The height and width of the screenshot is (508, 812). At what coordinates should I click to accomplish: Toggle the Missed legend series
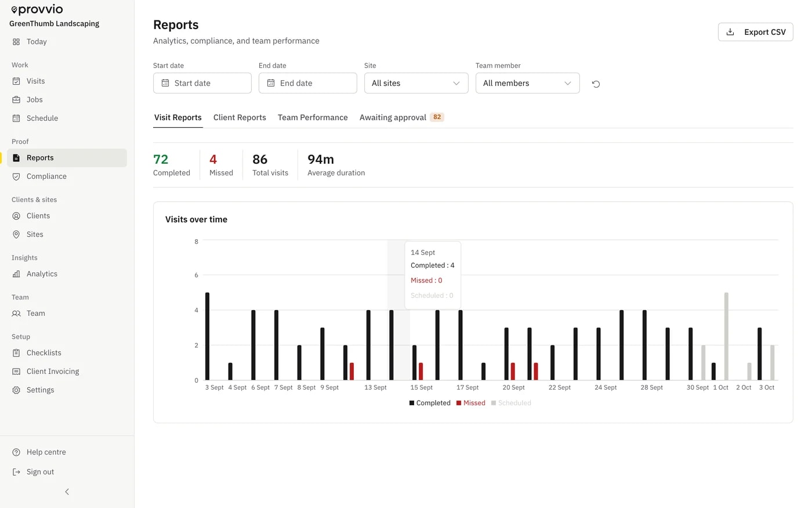471,403
